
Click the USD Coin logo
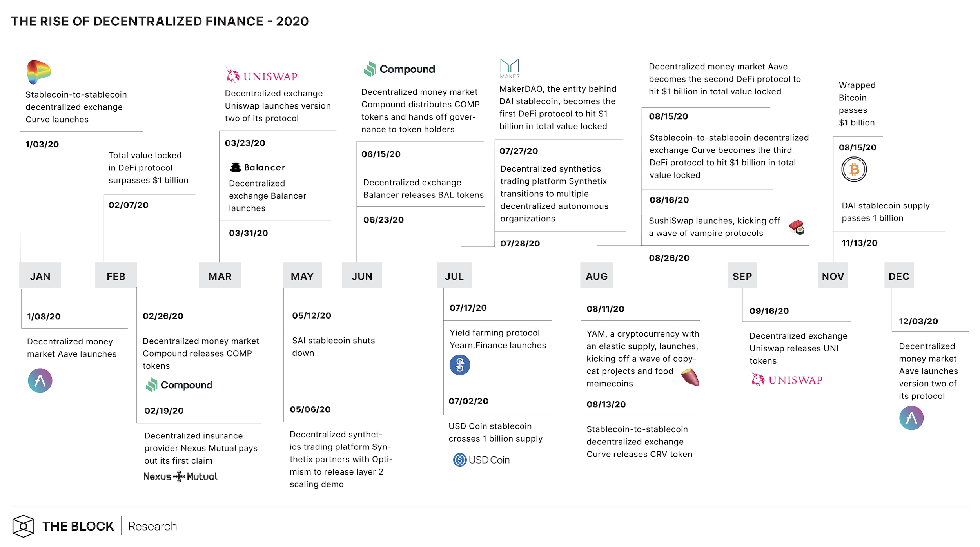481,460
